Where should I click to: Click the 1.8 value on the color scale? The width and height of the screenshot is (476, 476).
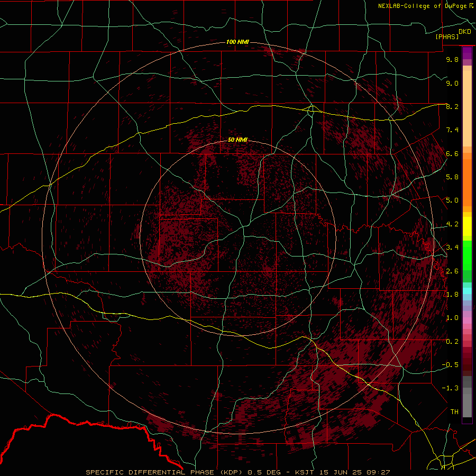pyautogui.click(x=452, y=295)
